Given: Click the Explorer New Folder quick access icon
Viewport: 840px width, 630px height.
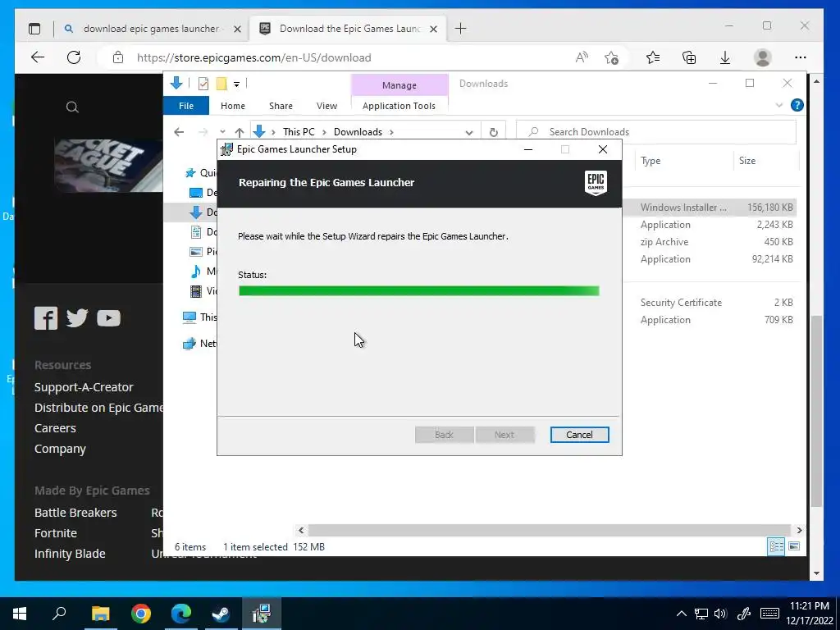Looking at the screenshot, I should coord(221,84).
